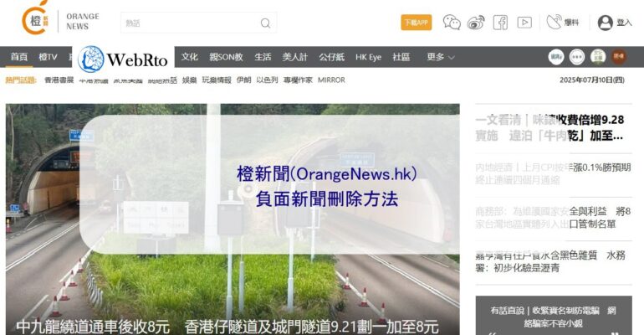Expand the 更多 menu chevron
This screenshot has height=335, width=644.
click(452, 58)
